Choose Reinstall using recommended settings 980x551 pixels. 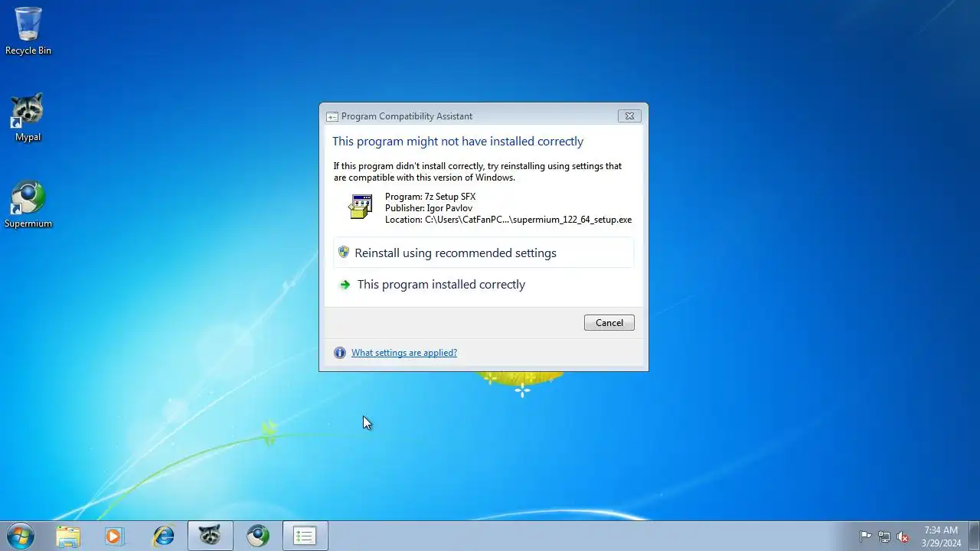484,253
